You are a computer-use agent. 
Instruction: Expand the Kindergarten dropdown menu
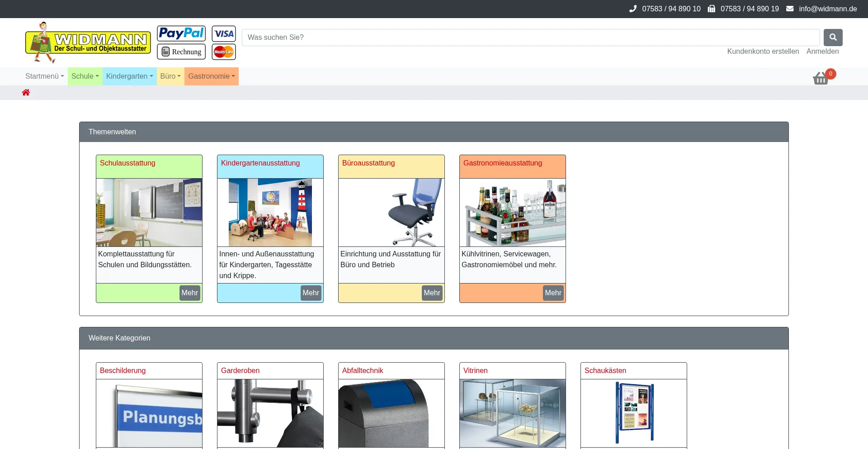coord(130,76)
